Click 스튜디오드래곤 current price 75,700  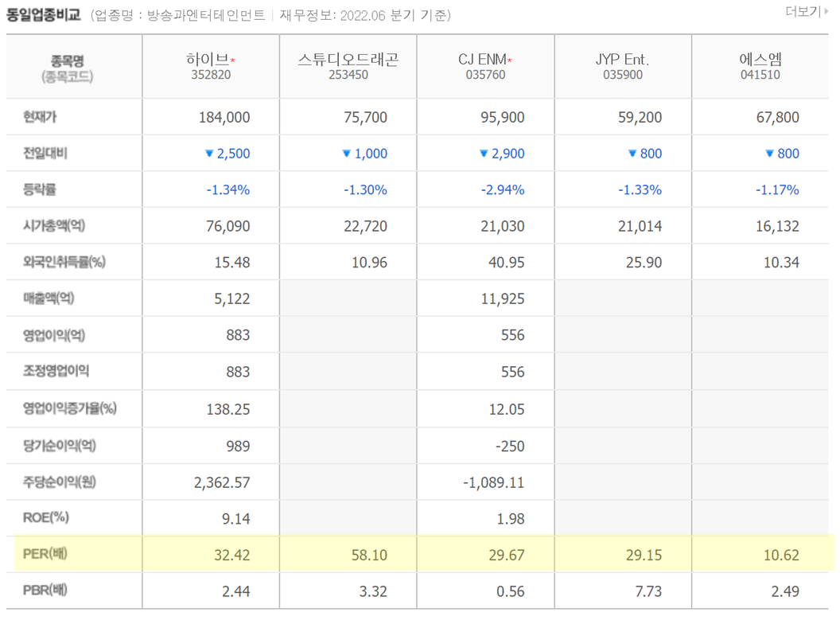pyautogui.click(x=365, y=117)
